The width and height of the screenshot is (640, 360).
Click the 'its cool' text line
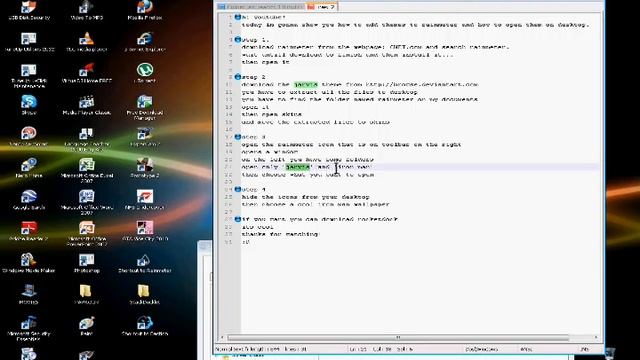pos(258,227)
